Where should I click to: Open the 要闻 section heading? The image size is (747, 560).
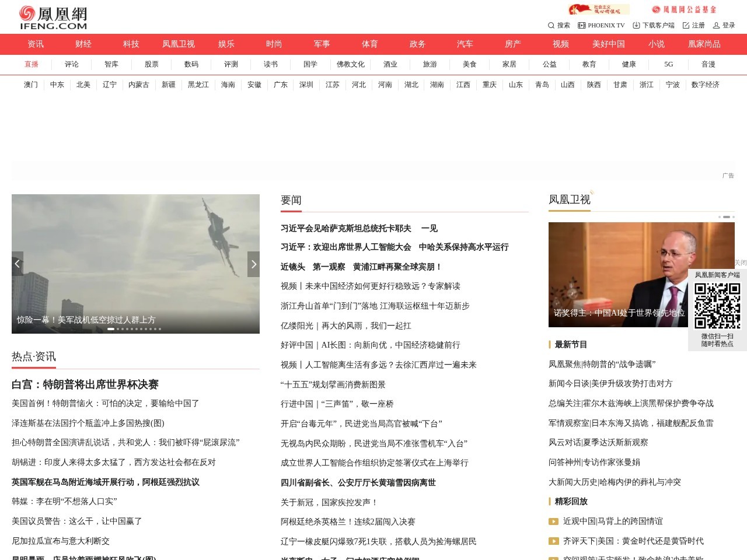click(291, 200)
